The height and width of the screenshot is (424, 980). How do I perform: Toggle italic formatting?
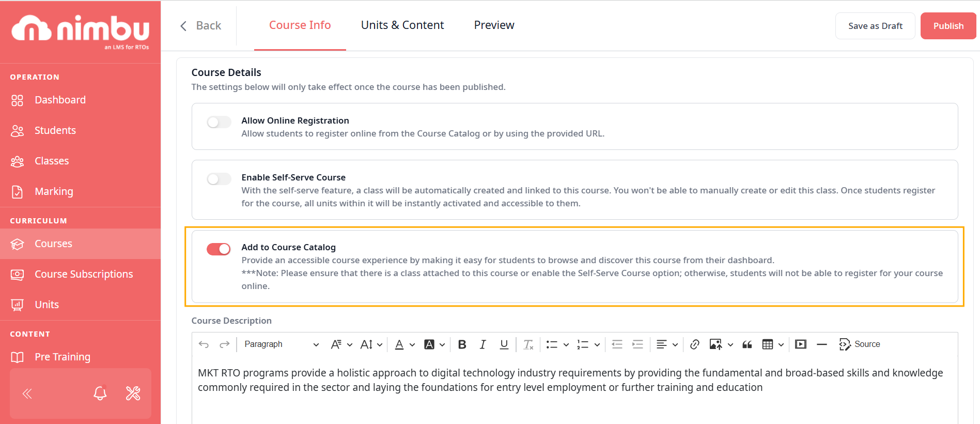tap(483, 344)
